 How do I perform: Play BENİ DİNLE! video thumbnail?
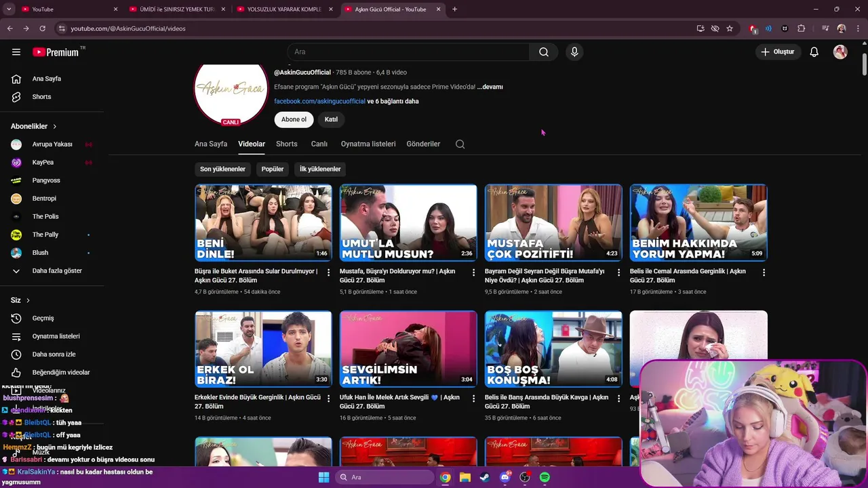tap(263, 222)
